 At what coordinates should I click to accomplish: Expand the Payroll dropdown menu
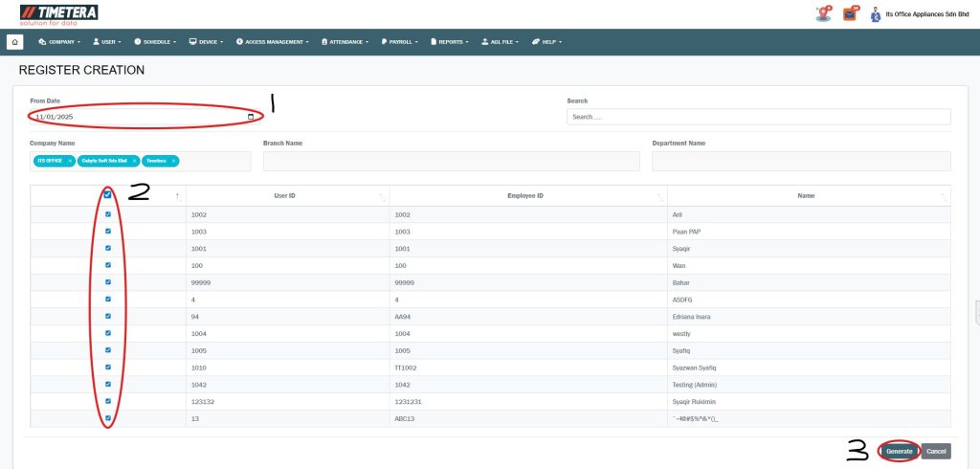(x=400, y=42)
